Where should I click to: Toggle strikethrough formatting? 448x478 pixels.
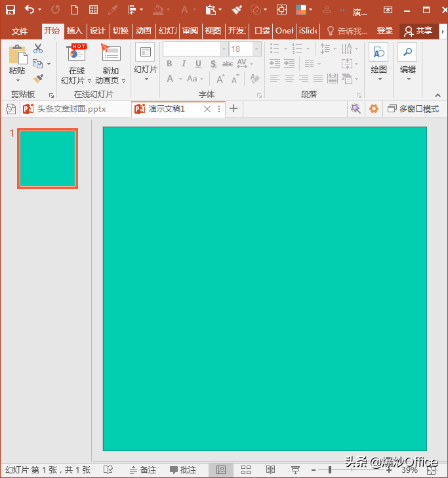[228, 64]
